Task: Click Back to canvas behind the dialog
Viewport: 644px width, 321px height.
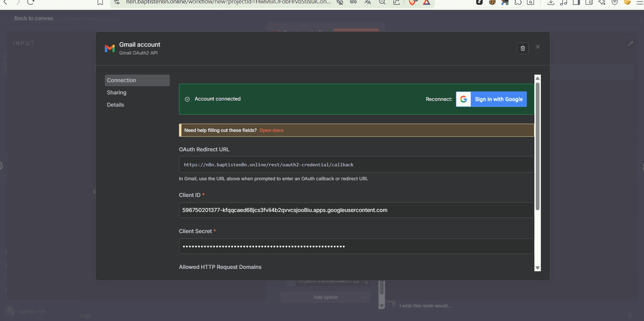Action: click(34, 18)
